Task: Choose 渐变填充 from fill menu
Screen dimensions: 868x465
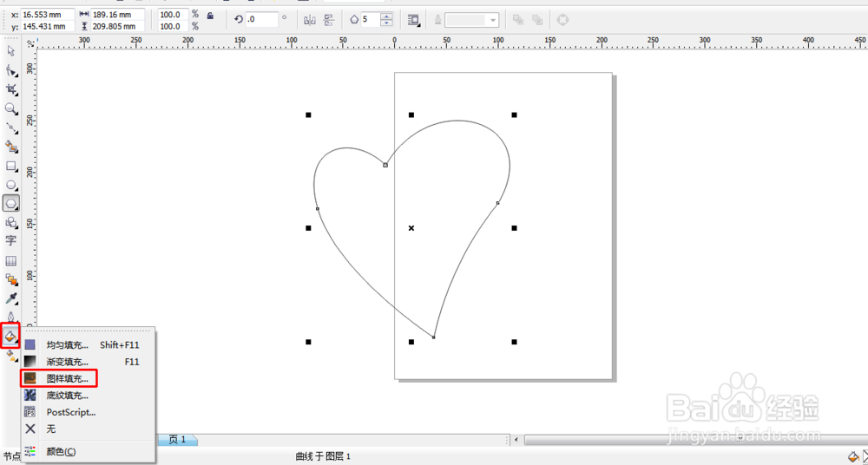Action: (x=89, y=362)
